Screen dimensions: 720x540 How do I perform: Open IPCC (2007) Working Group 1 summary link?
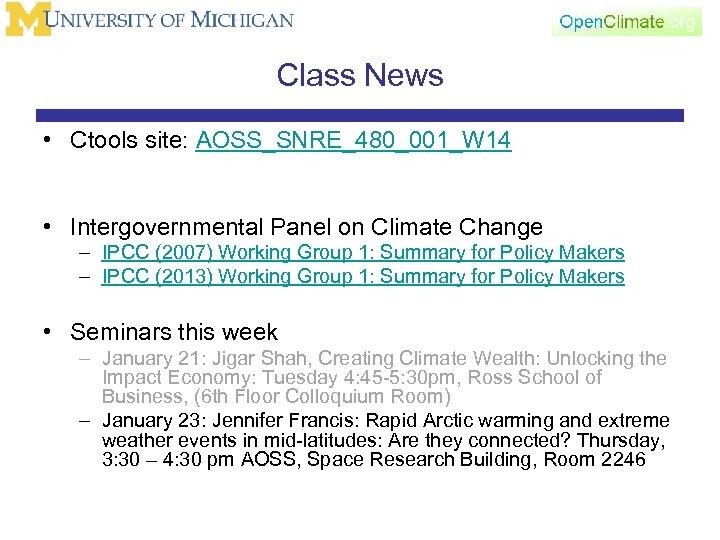pyautogui.click(x=363, y=253)
